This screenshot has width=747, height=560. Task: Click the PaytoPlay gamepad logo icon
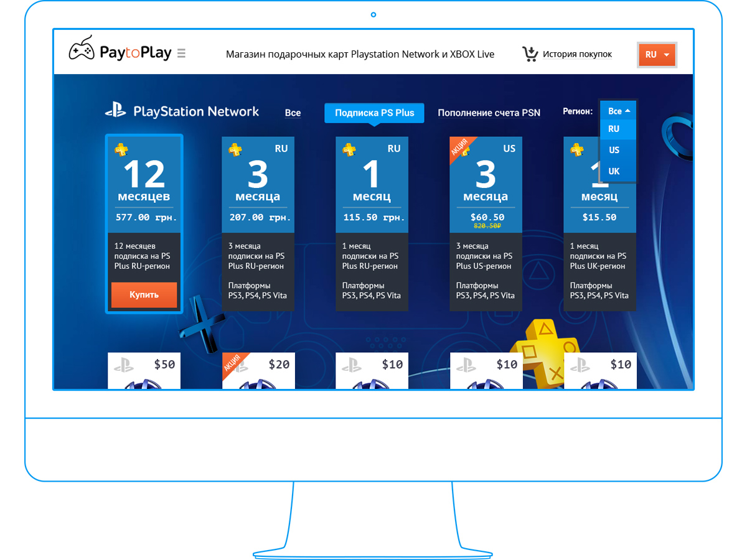point(82,49)
